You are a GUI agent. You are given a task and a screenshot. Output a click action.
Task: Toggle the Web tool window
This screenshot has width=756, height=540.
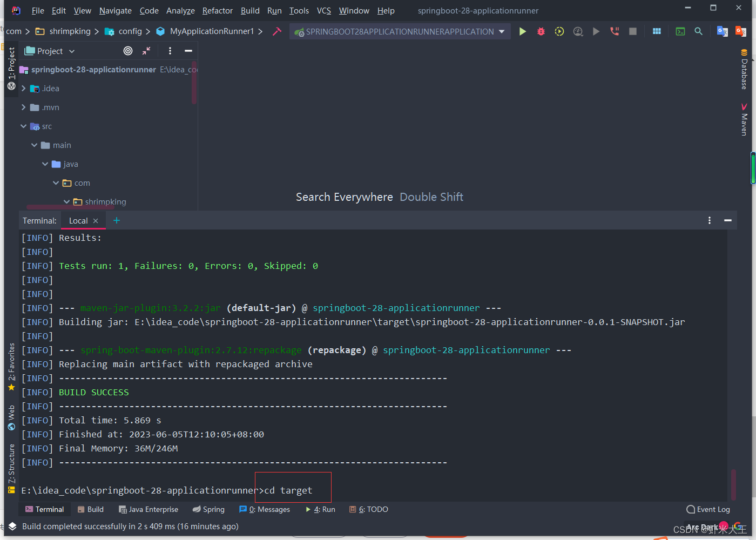pyautogui.click(x=11, y=416)
